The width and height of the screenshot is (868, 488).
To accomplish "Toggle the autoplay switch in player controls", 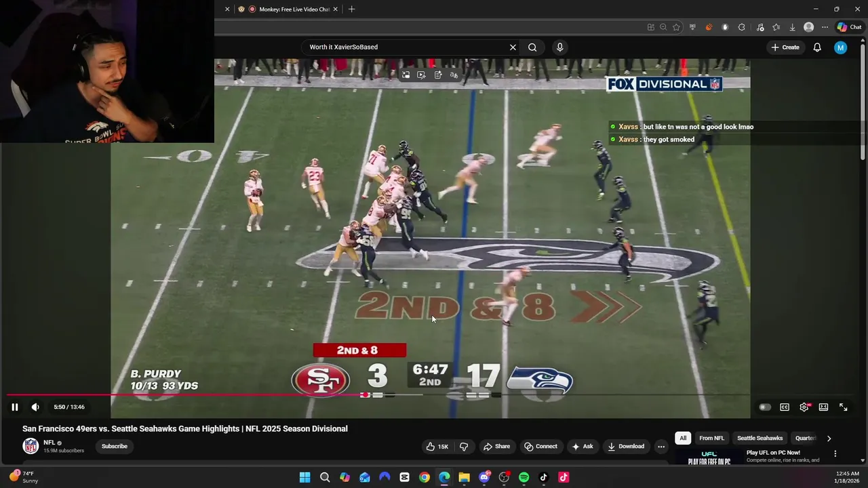I will tap(765, 407).
